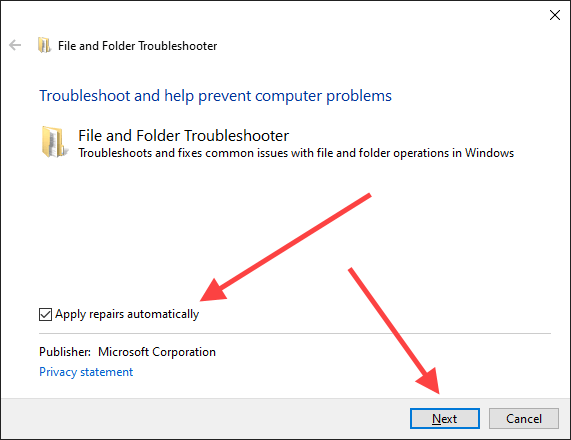Close the troubleshooter with the X icon
The width and height of the screenshot is (571, 440).
point(555,15)
